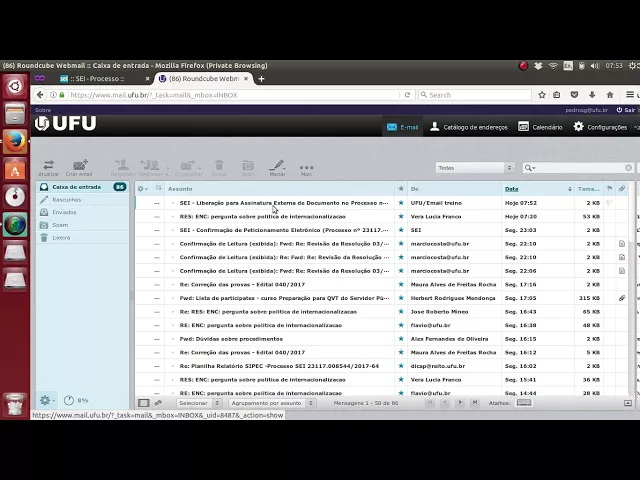The height and width of the screenshot is (480, 640).
Task: Go back with the browser back arrow
Action: pyautogui.click(x=40, y=95)
